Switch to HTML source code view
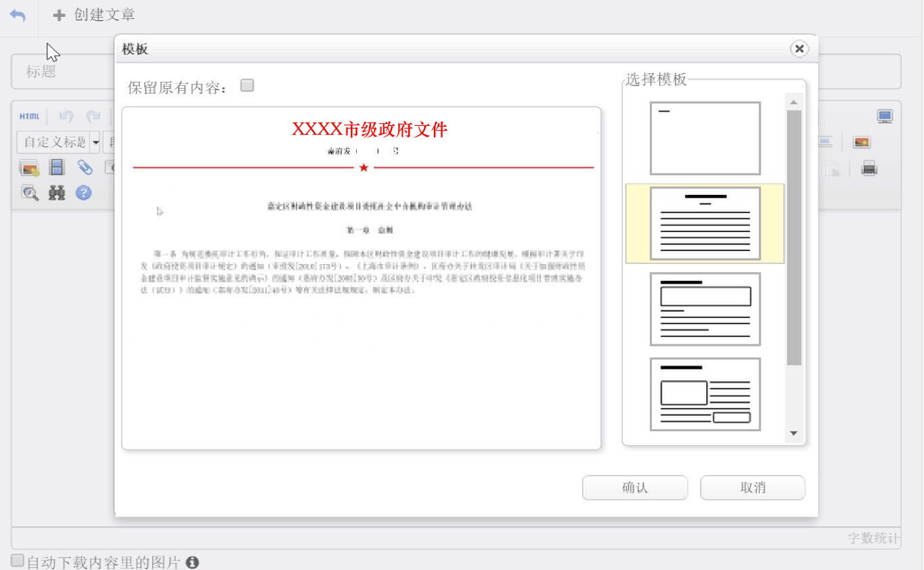924x570 pixels. pos(29,116)
